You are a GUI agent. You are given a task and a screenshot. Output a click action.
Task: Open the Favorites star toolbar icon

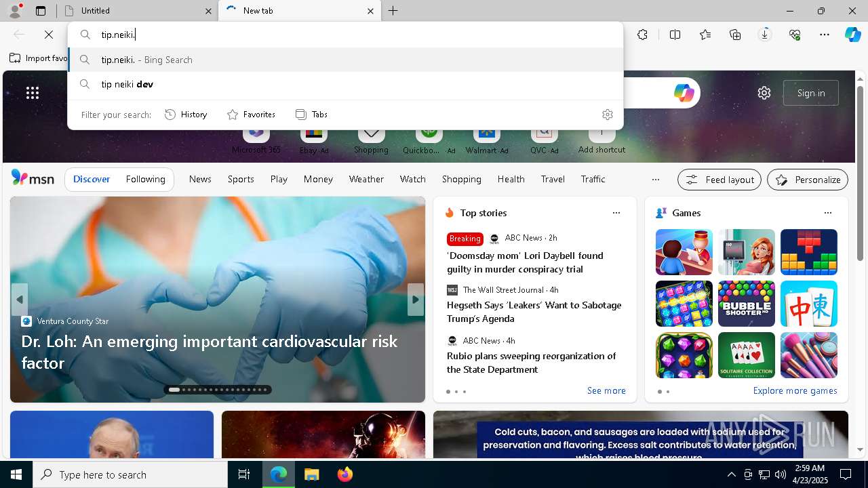pyautogui.click(x=705, y=35)
